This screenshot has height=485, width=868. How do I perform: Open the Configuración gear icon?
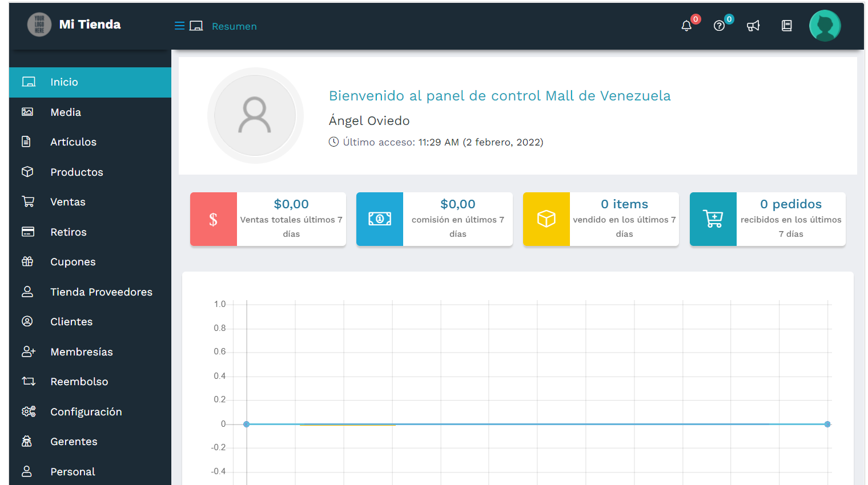coord(28,411)
